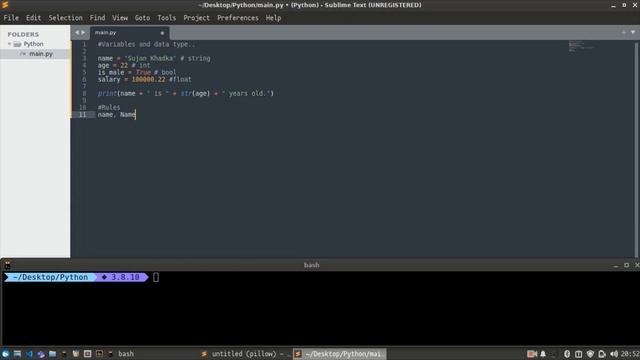Image resolution: width=640 pixels, height=360 pixels.
Task: Click the show desktop taskbar icon
Action: click(17, 354)
